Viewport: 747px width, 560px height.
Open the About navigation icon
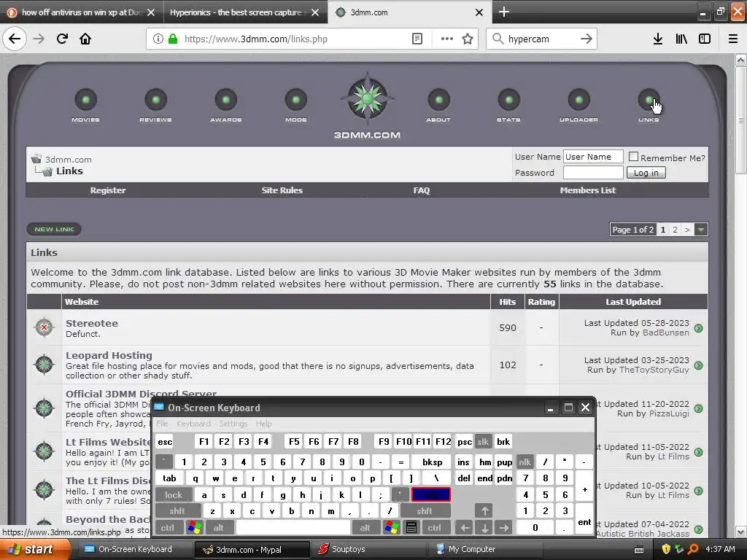[438, 100]
